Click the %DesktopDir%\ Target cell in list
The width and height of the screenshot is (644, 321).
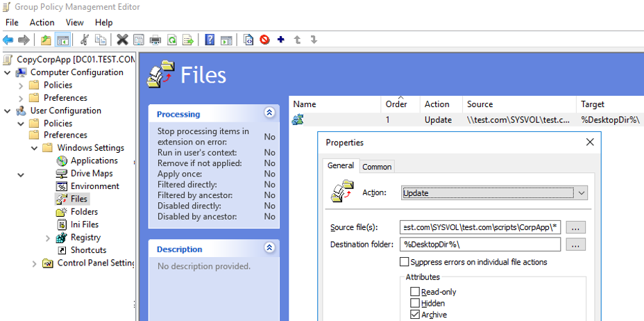click(x=610, y=120)
